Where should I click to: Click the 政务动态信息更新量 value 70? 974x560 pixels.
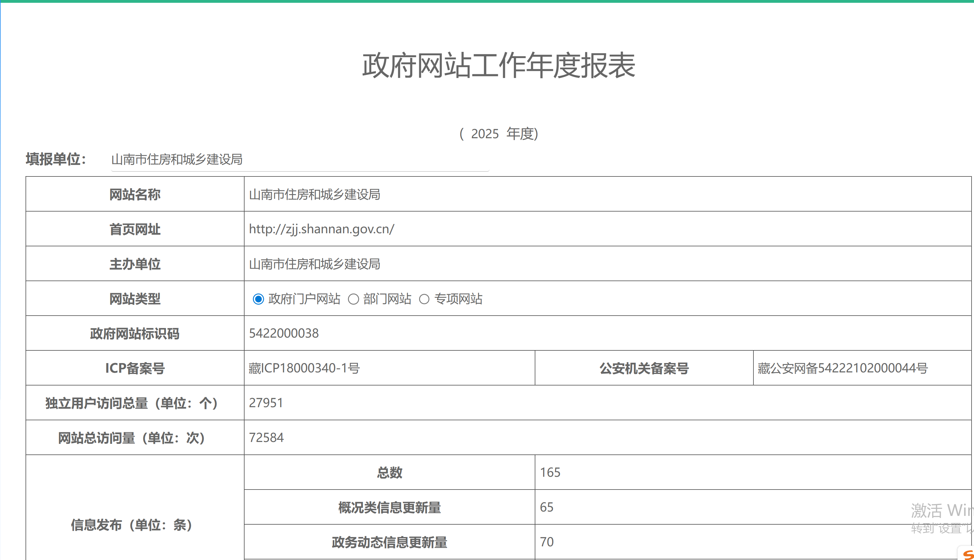pos(546,542)
